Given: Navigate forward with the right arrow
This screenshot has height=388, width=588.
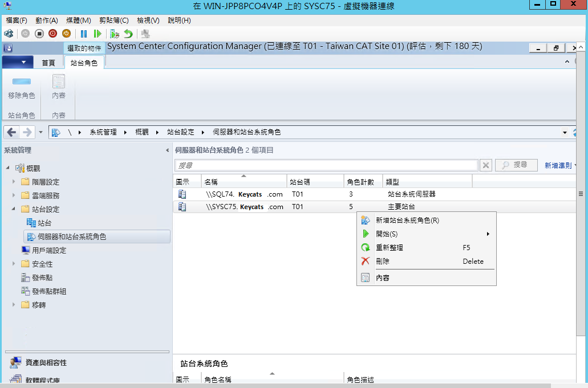Looking at the screenshot, I should coord(27,132).
